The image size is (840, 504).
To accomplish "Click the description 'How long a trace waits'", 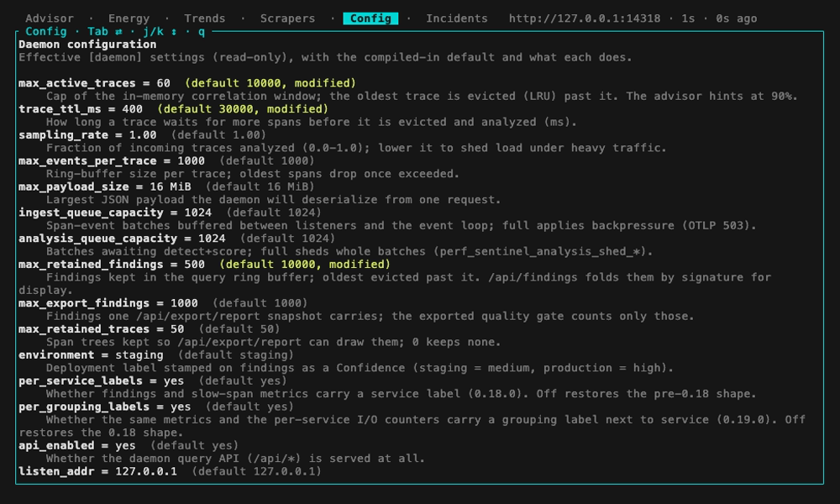I will [312, 122].
